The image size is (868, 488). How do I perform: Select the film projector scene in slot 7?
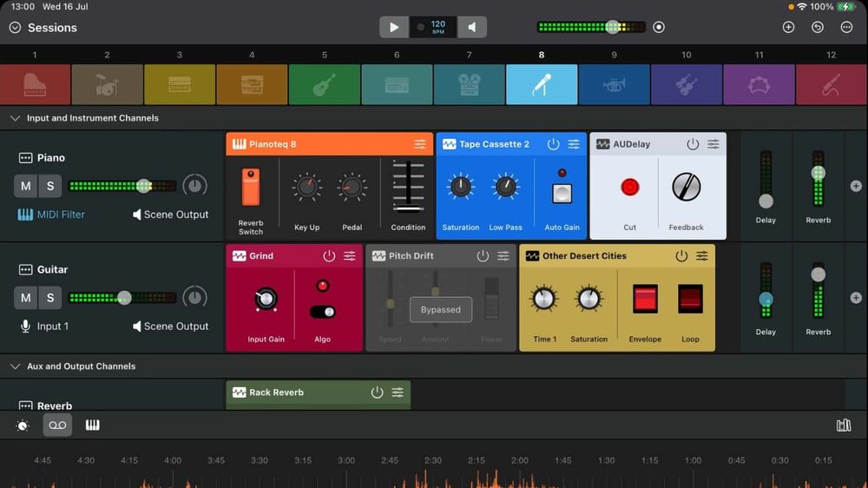[469, 84]
